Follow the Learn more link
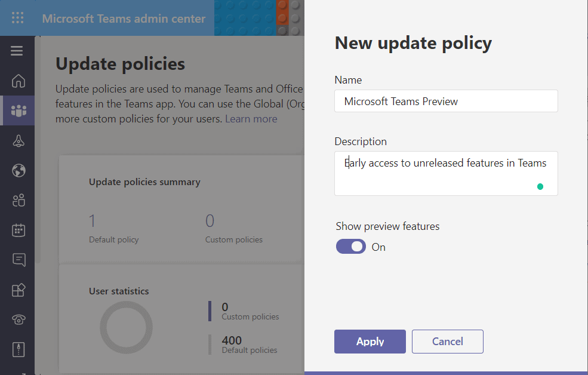This screenshot has width=588, height=375. 251,119
